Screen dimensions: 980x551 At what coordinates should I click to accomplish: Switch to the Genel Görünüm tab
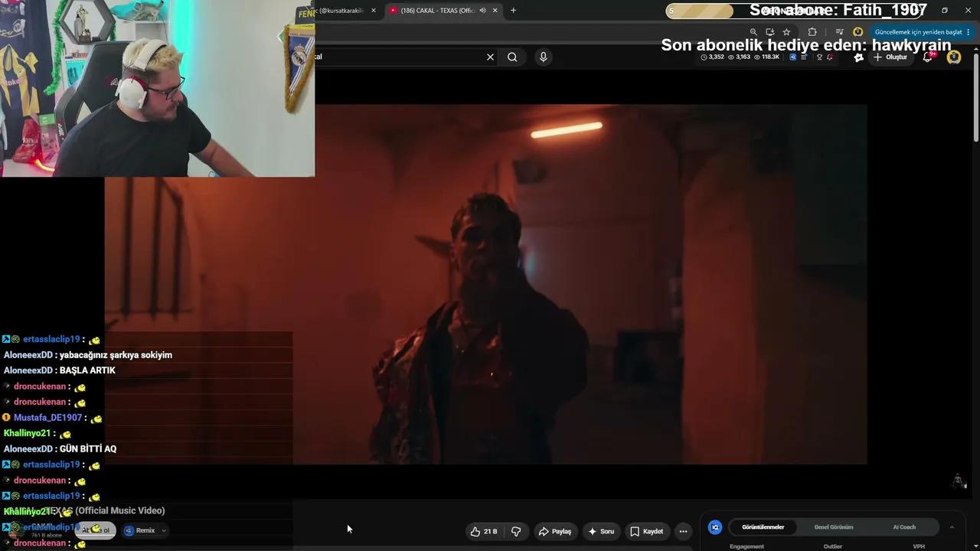click(833, 527)
